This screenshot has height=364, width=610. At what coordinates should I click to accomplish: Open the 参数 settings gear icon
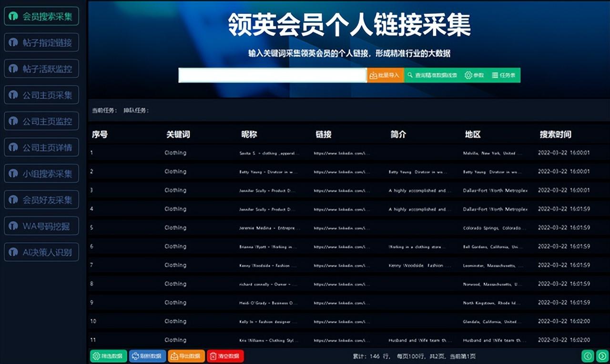click(468, 75)
